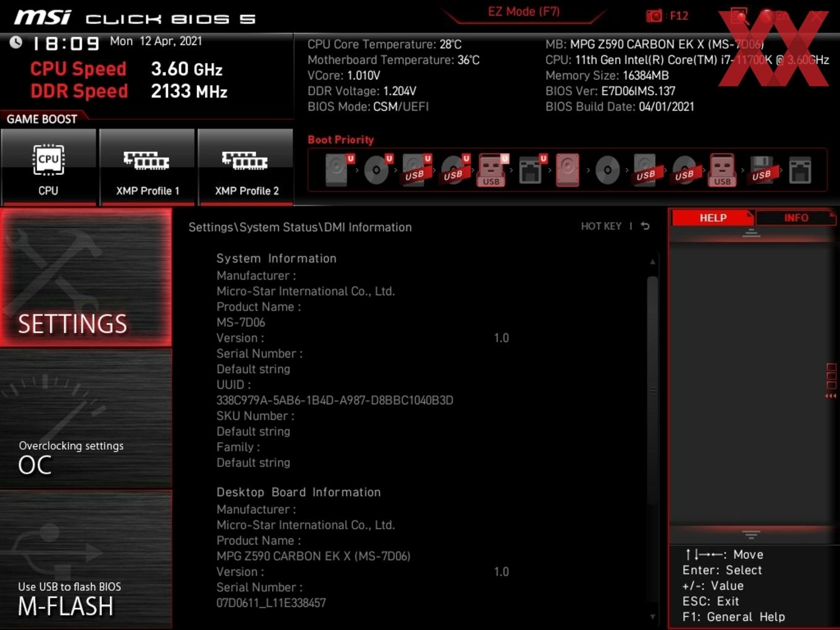Click VCore 1.010V reading
The height and width of the screenshot is (630, 840).
[344, 75]
